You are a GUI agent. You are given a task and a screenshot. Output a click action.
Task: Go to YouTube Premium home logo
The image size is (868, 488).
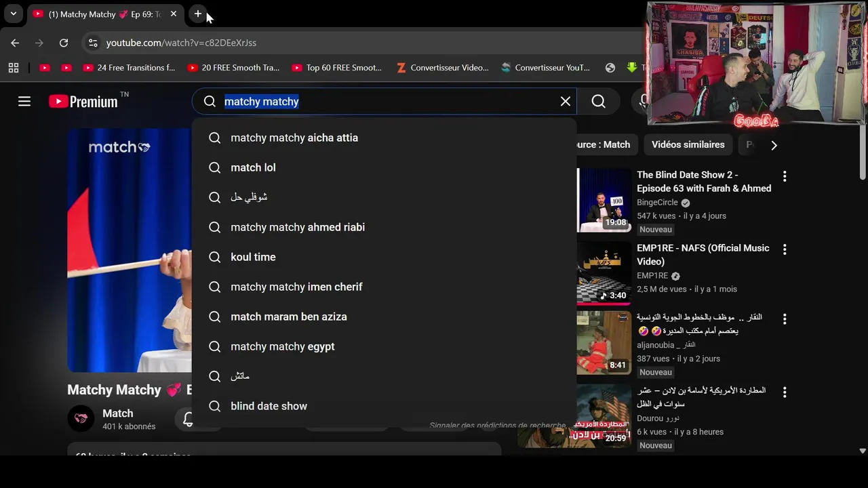[84, 102]
